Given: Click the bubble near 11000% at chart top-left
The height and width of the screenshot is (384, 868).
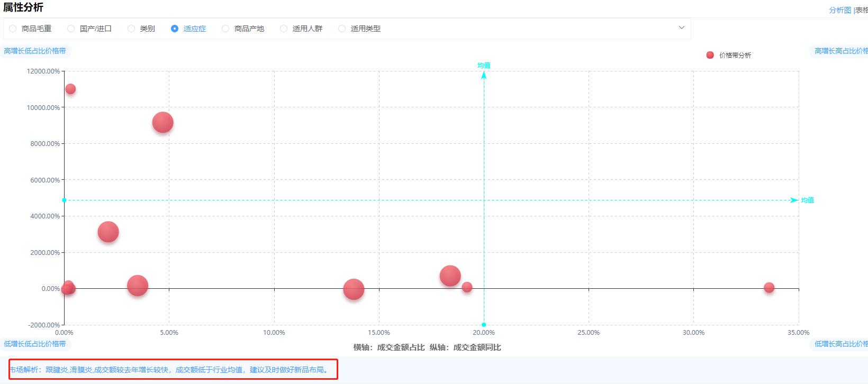Looking at the screenshot, I should (x=70, y=89).
